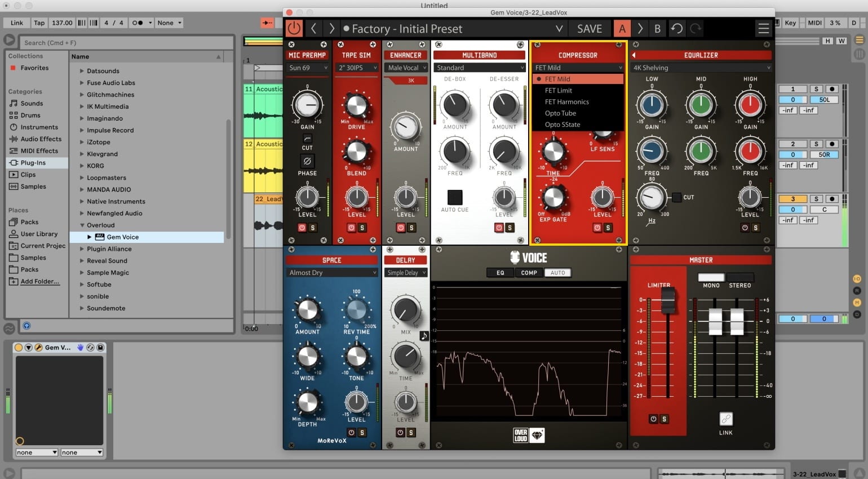Go to the previous preset in Gem Voice
This screenshot has width=868, height=479.
tap(314, 28)
